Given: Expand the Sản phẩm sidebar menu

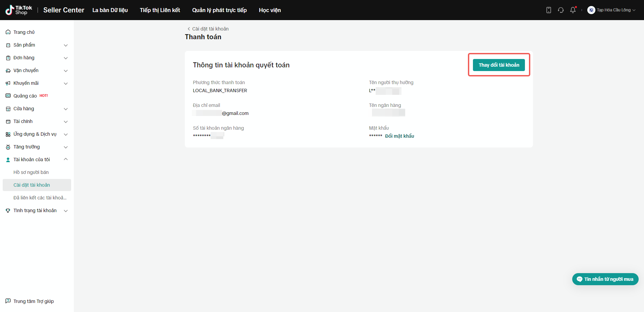Looking at the screenshot, I should (37, 45).
